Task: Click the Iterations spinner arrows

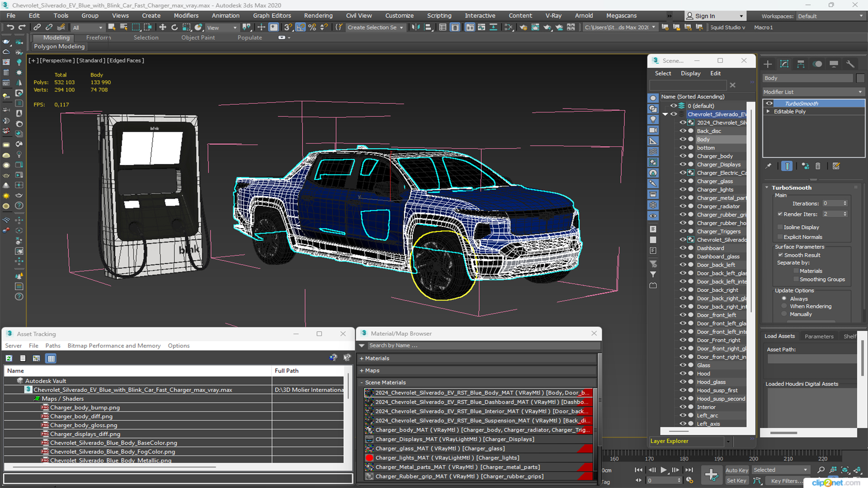Action: (845, 203)
